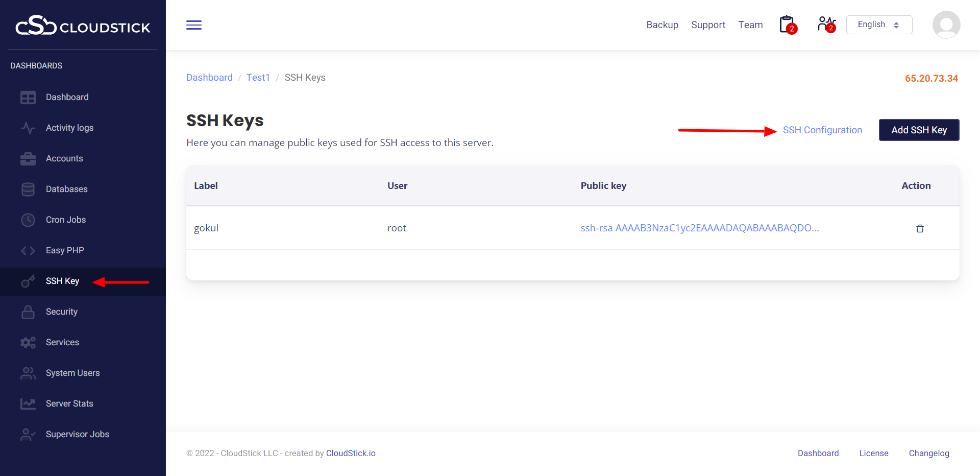Delete the gokul SSH key
The width and height of the screenshot is (980, 476).
pyautogui.click(x=920, y=228)
